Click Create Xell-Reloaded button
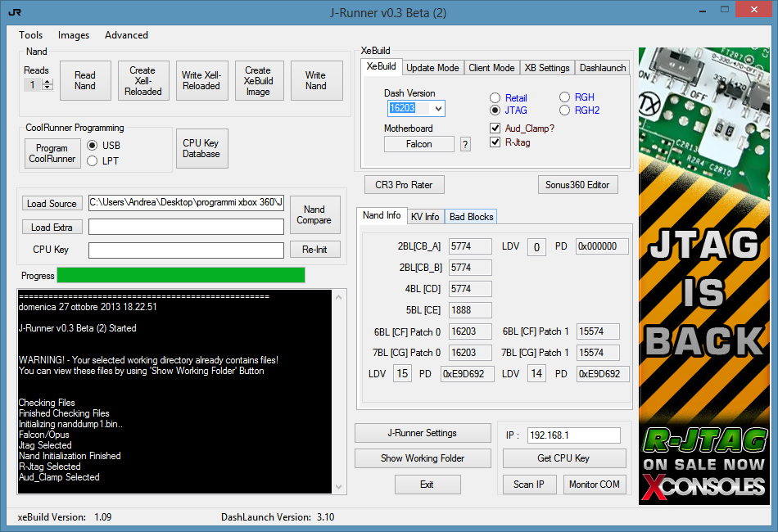The width and height of the screenshot is (778, 532). (x=142, y=80)
